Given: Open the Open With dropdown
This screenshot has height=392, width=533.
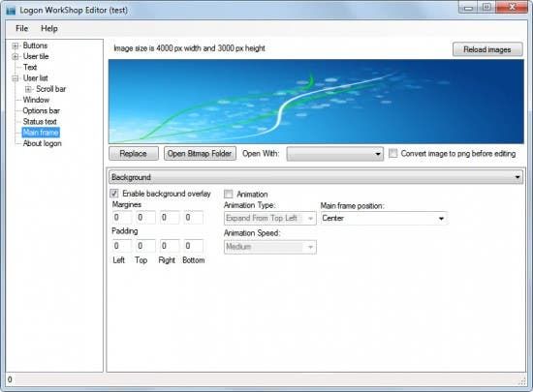Looking at the screenshot, I should pos(335,154).
